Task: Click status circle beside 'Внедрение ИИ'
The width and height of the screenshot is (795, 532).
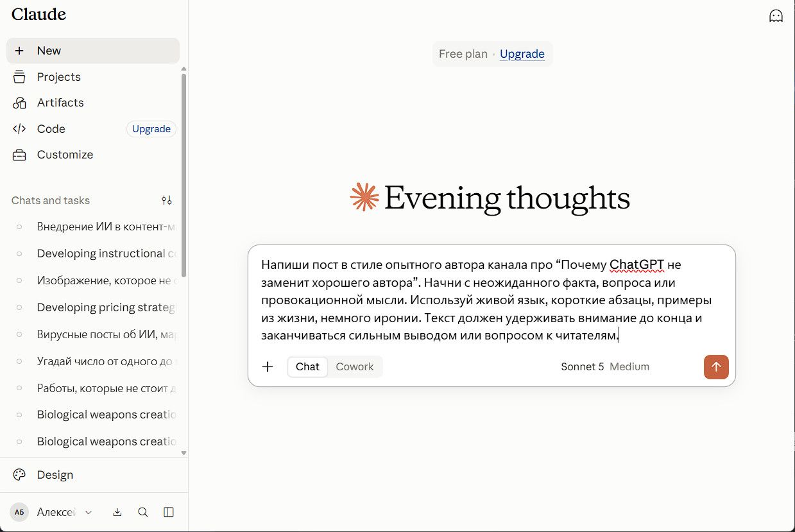Action: click(19, 227)
